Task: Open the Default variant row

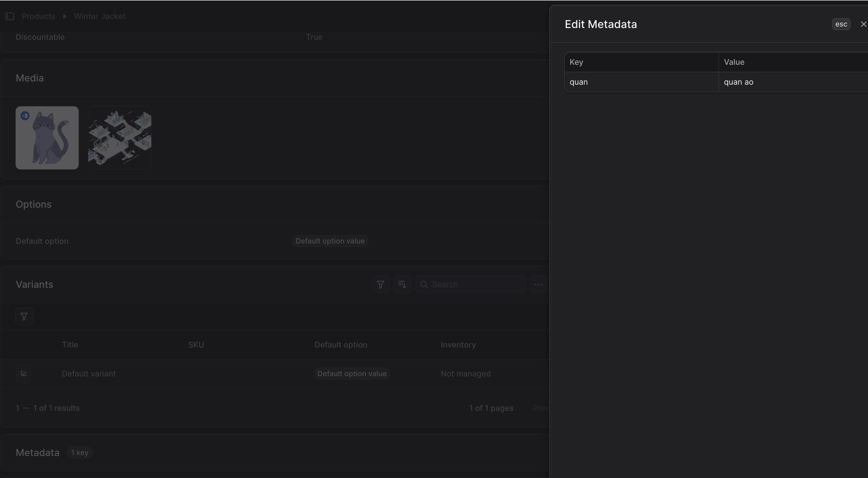Action: click(x=89, y=374)
